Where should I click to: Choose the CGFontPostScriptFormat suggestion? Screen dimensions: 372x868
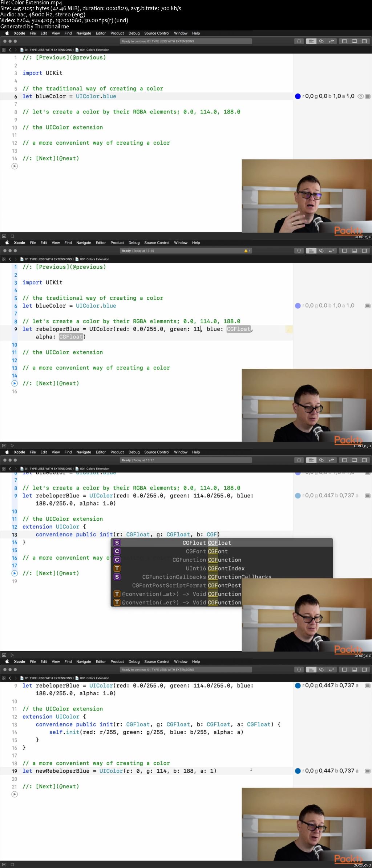coord(177,585)
